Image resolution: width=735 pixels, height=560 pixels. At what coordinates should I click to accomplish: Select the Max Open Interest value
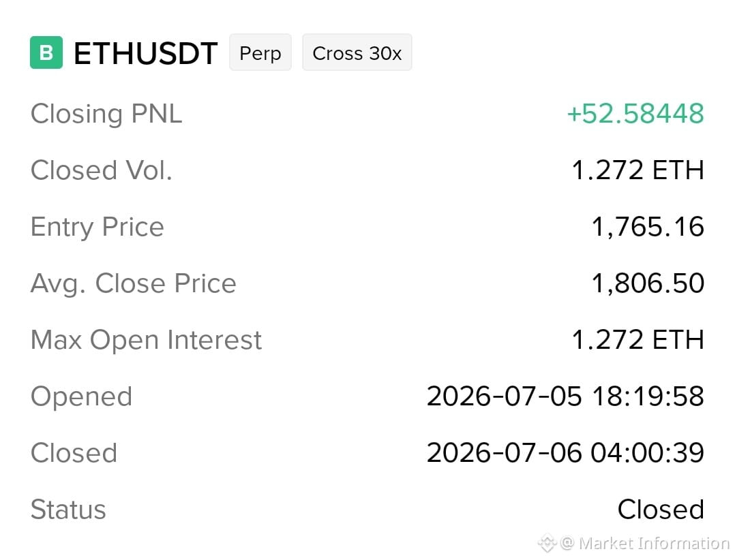tap(638, 340)
